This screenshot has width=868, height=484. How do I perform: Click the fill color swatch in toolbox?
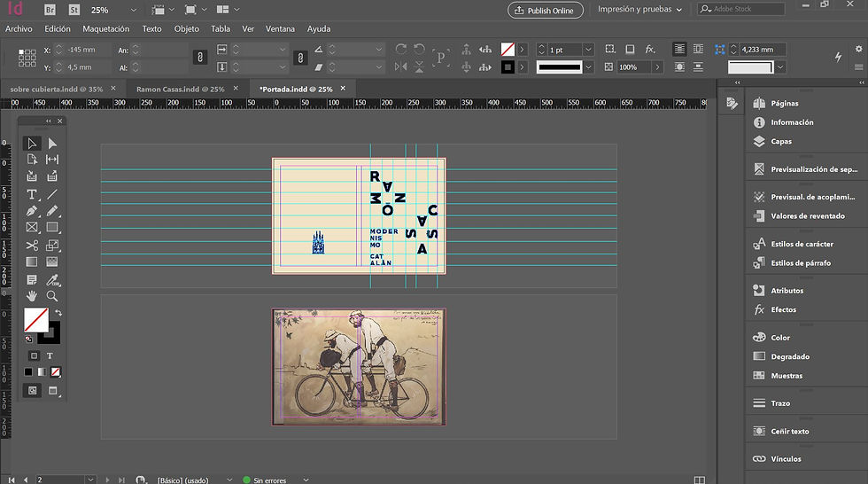pyautogui.click(x=36, y=320)
